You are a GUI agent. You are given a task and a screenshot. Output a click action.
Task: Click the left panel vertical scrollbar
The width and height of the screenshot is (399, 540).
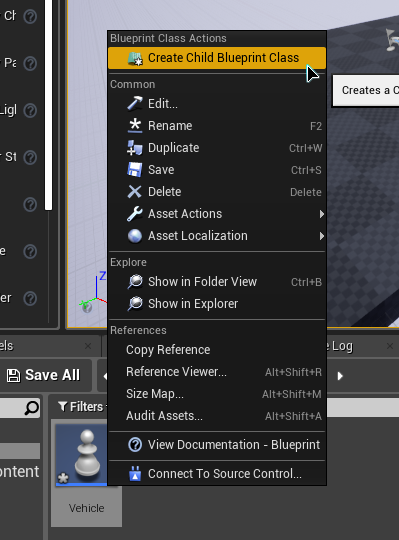click(x=49, y=105)
